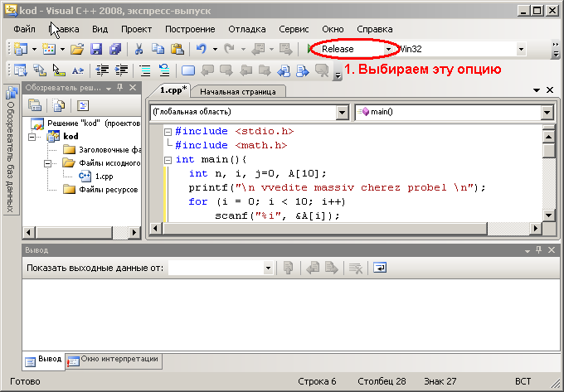Click the Quick Info icon

tap(59, 70)
